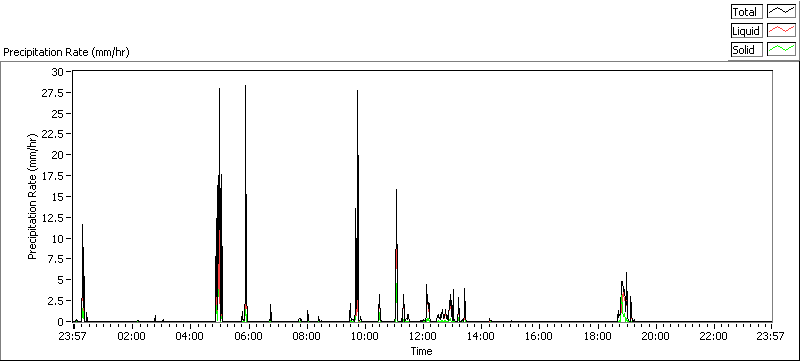Image resolution: width=800 pixels, height=361 pixels.
Task: Click the 12:00 time axis label
Action: click(x=423, y=336)
